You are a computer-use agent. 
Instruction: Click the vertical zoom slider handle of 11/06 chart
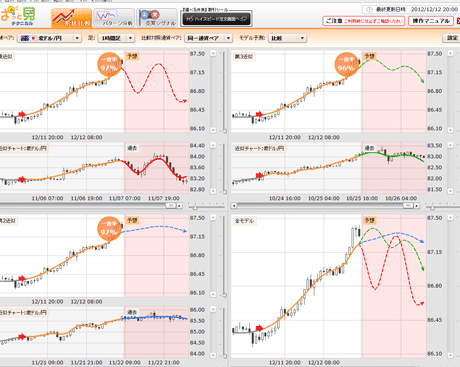225,192
